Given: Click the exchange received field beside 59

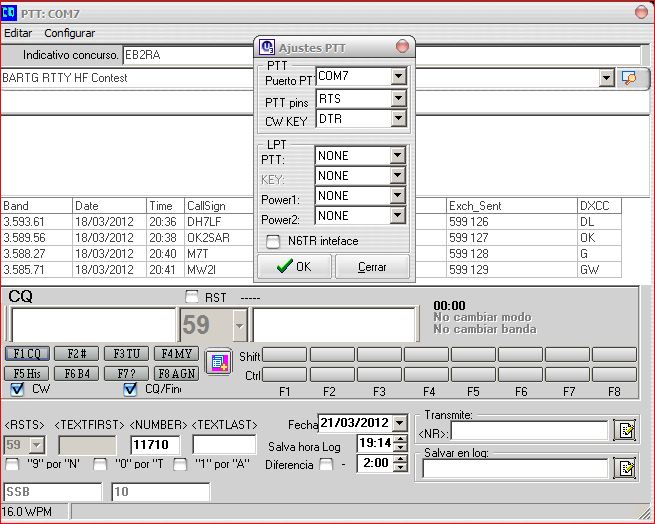Looking at the screenshot, I should click(334, 325).
